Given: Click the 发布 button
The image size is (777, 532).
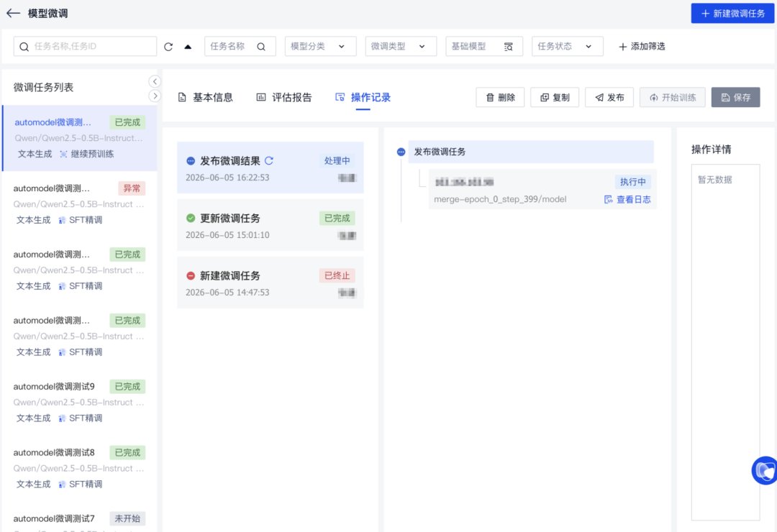Looking at the screenshot, I should [x=609, y=97].
